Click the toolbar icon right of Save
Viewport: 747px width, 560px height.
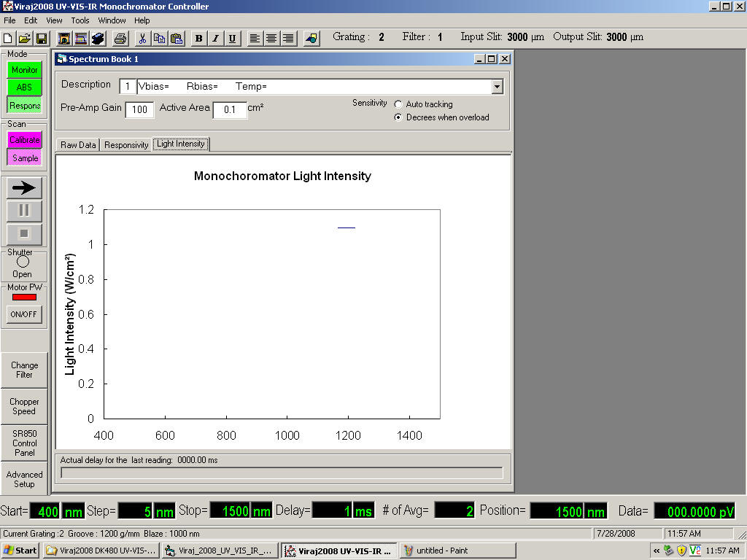point(64,38)
